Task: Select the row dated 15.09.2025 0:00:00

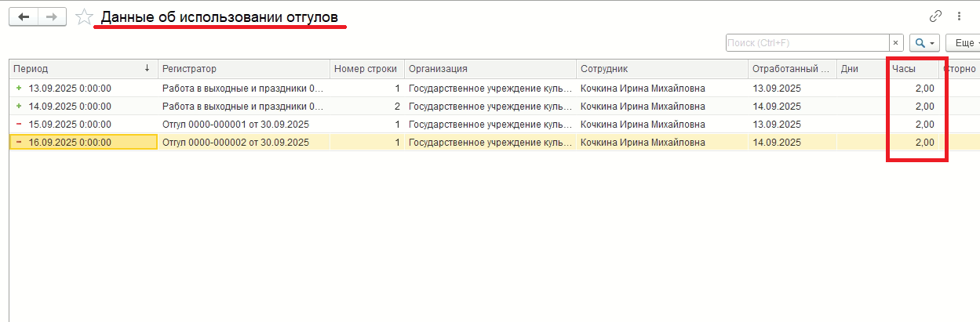Action: pyautogui.click(x=494, y=124)
